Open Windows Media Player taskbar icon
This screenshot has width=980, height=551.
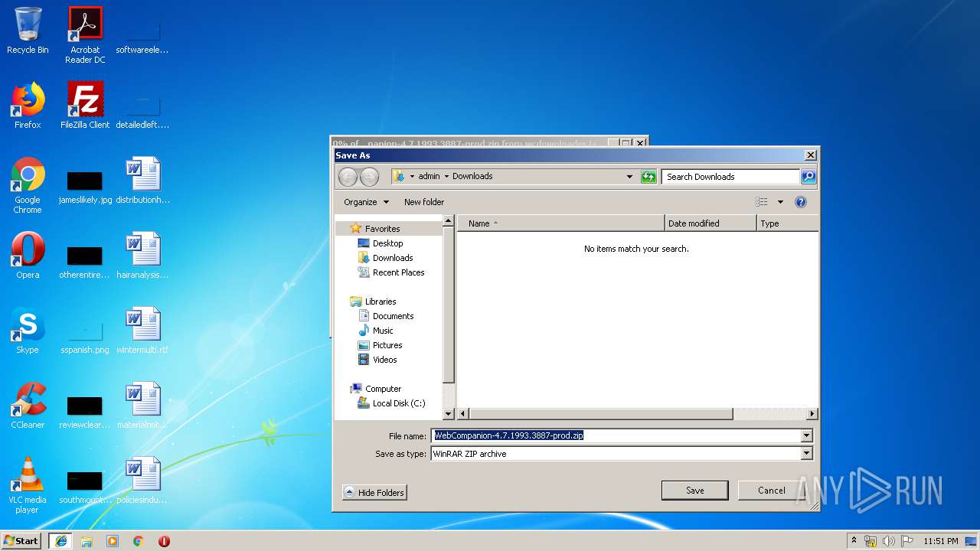113,541
